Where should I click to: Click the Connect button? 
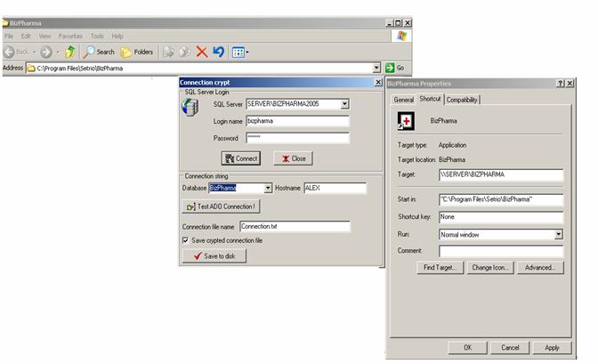[x=241, y=158]
